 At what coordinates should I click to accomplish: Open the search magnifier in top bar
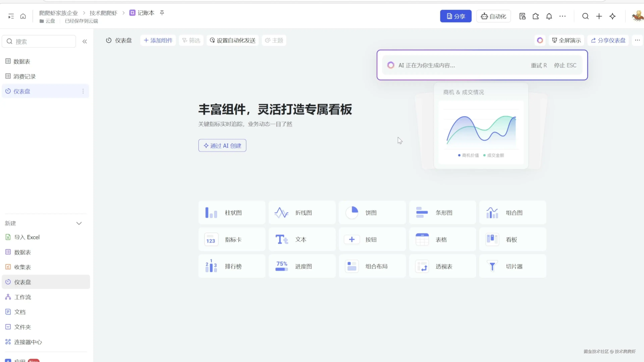coord(585,16)
